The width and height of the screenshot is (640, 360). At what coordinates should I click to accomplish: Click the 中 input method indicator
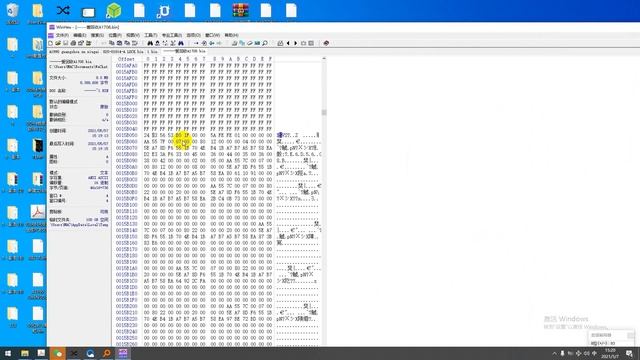[x=594, y=353]
